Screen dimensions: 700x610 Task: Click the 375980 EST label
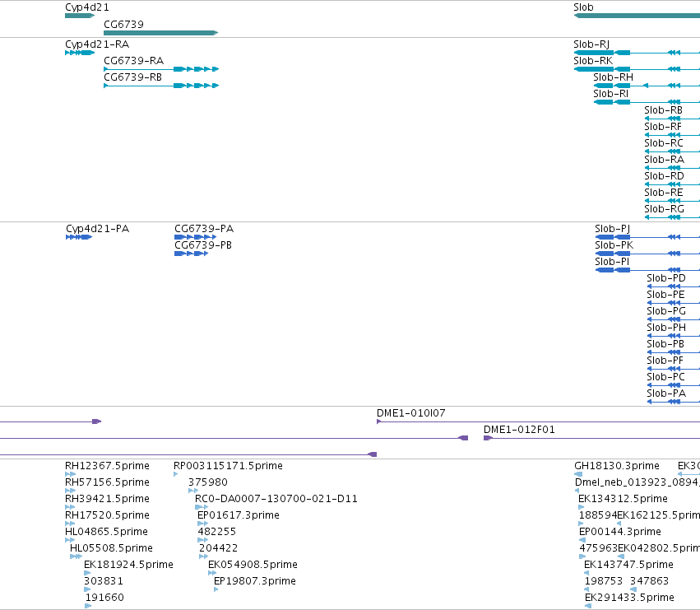208,482
